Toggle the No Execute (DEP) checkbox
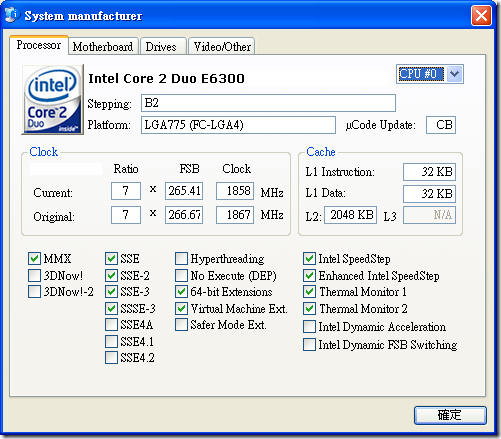This screenshot has width=501, height=439. tap(181, 275)
